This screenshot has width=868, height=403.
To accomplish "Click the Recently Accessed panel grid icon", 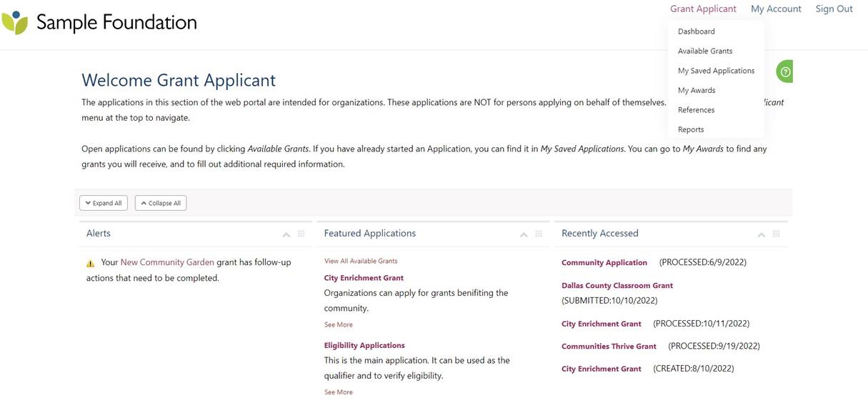I will pyautogui.click(x=777, y=234).
